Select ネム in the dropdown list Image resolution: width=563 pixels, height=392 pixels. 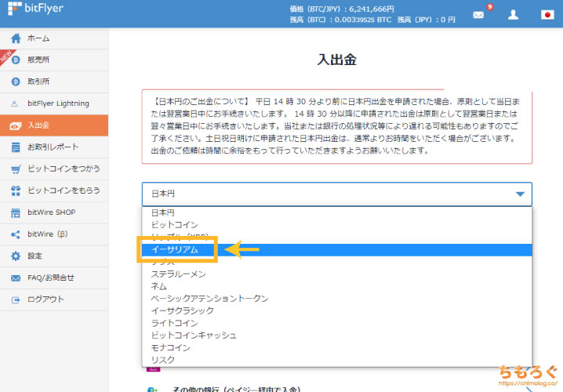point(337,286)
